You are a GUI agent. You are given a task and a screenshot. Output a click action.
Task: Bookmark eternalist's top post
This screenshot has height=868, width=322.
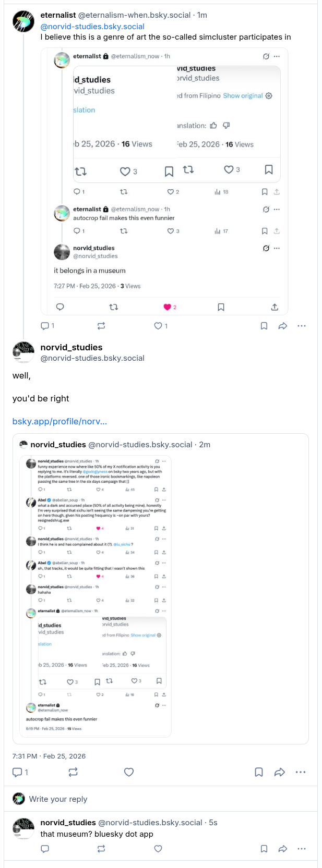[x=264, y=326]
